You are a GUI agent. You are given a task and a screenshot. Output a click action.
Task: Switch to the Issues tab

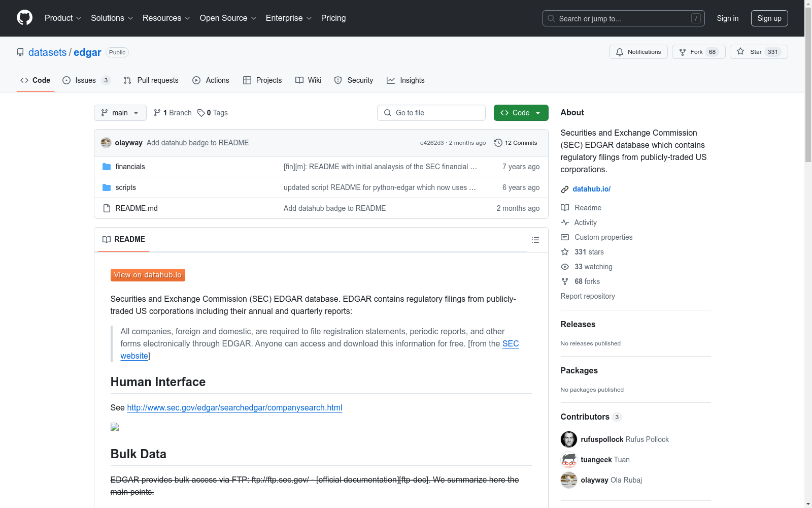(x=86, y=80)
